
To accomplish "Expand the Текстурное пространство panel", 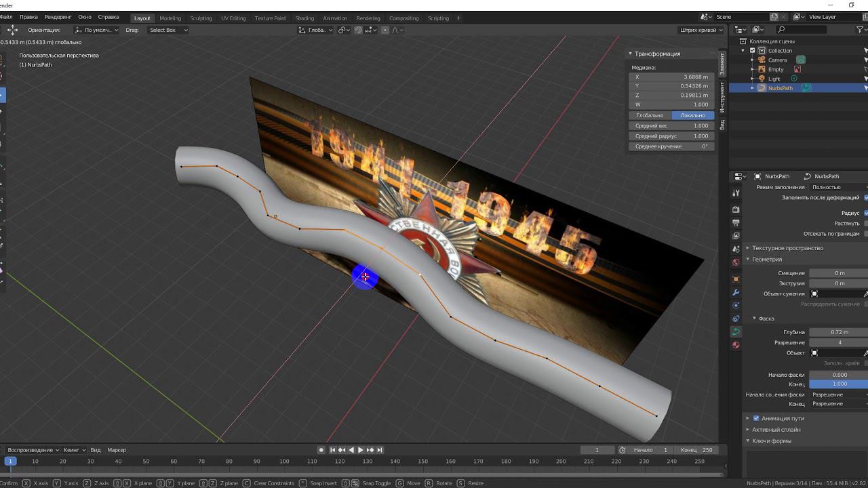I will click(787, 248).
